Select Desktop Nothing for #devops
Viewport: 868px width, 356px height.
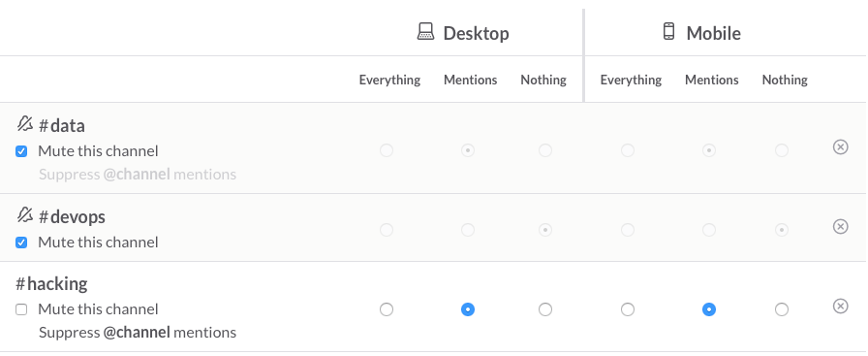tap(545, 230)
